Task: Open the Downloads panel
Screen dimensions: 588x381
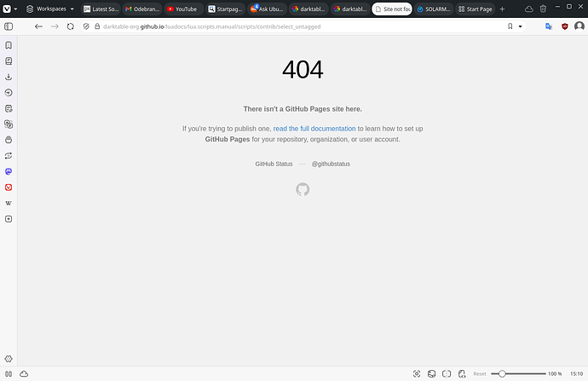Action: (9, 77)
